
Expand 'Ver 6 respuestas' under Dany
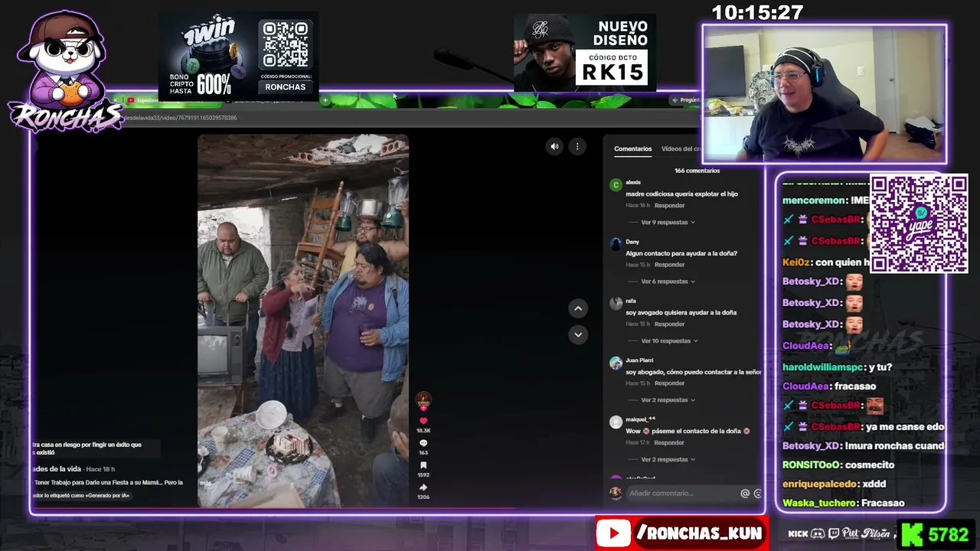tap(668, 282)
